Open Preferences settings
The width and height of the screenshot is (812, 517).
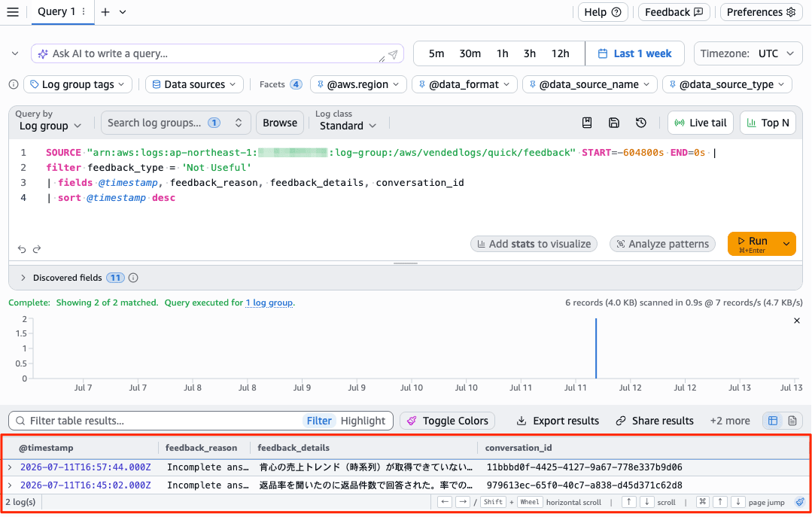click(x=761, y=12)
